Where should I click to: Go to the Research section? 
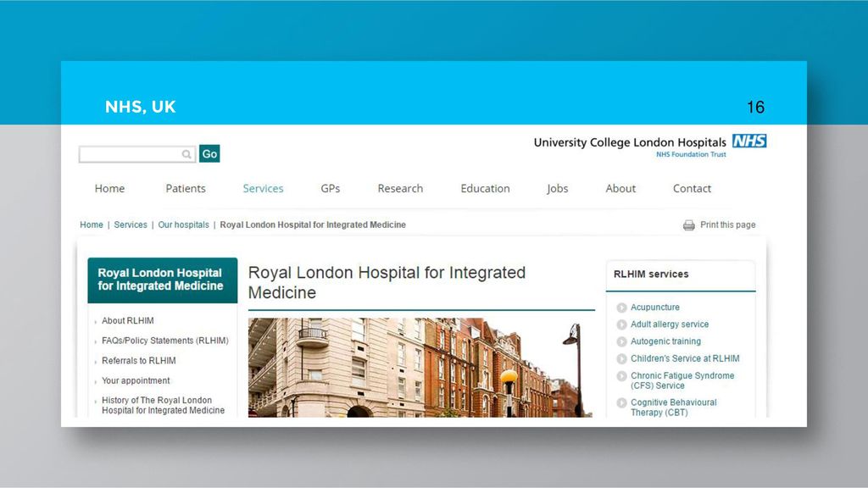point(400,189)
